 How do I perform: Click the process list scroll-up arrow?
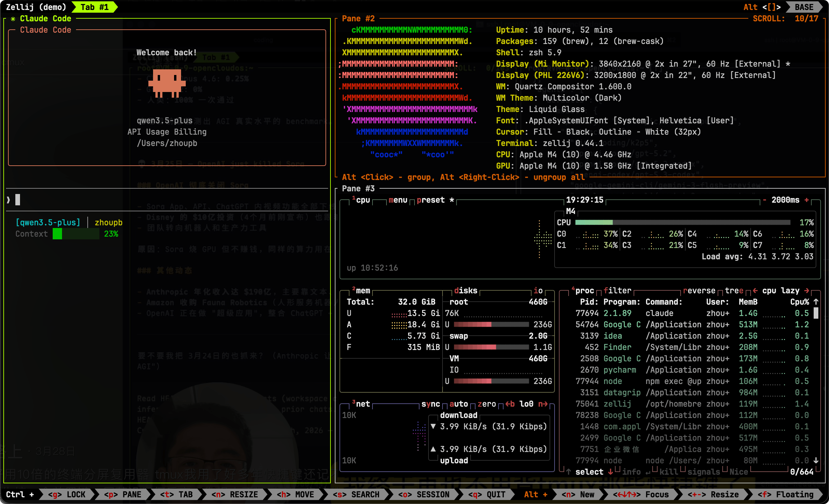point(816,302)
